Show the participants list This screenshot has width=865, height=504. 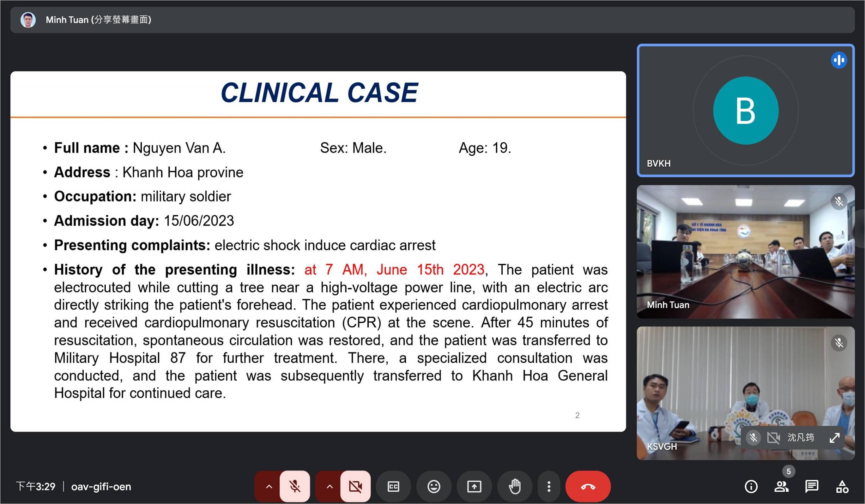[781, 486]
